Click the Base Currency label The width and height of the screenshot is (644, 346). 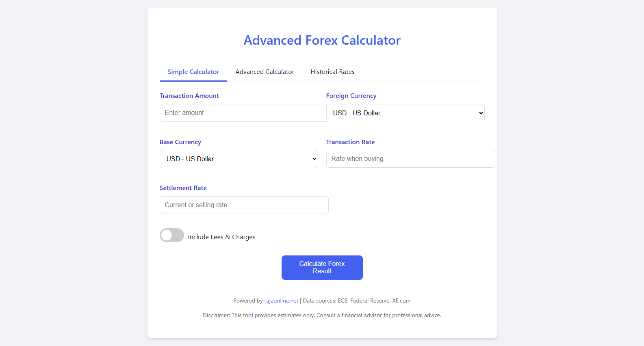click(180, 142)
